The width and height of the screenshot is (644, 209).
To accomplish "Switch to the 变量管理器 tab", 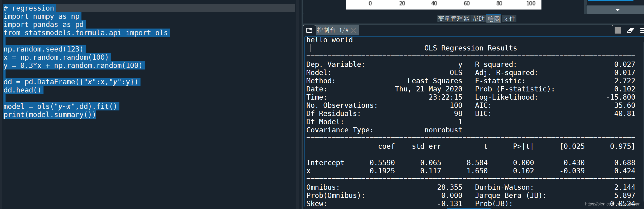I will [453, 19].
